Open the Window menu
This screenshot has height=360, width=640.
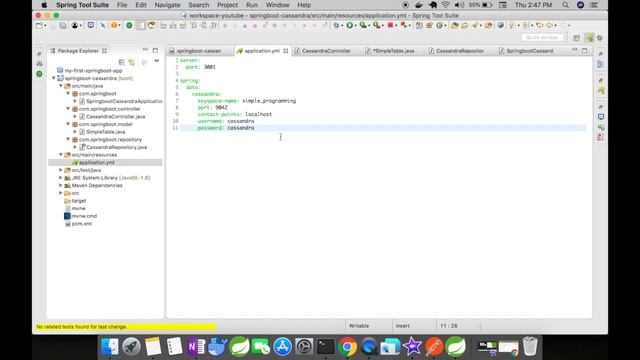[277, 5]
